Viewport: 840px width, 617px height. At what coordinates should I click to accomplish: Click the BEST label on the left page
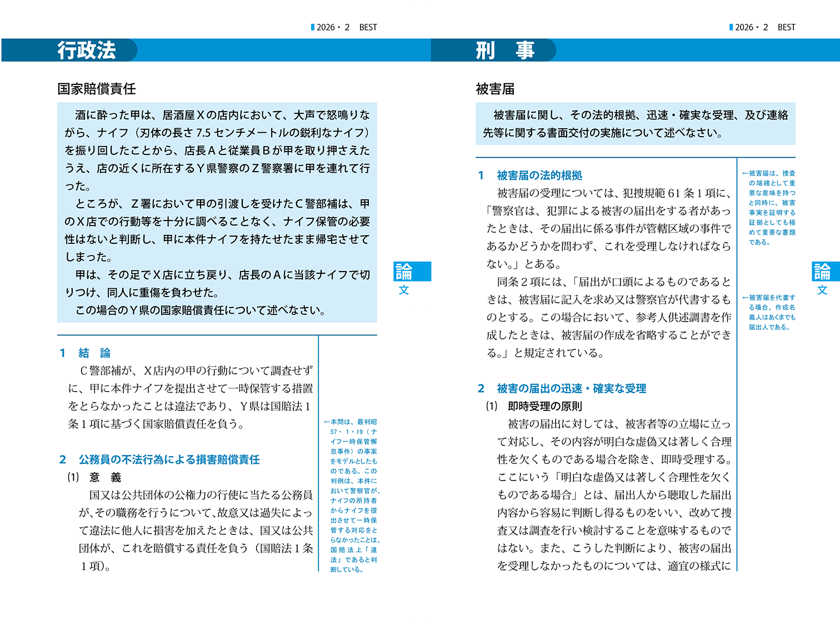[x=368, y=27]
